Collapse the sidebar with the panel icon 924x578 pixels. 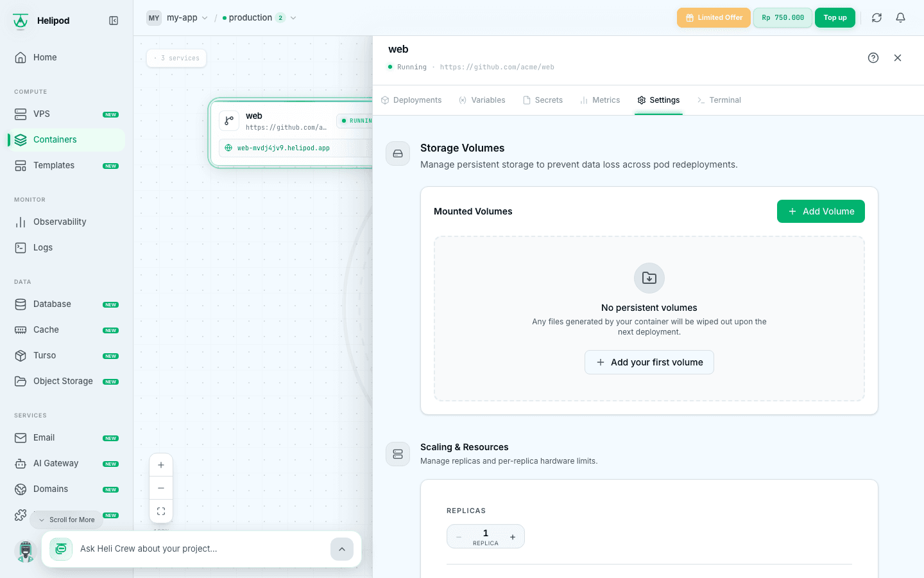[114, 21]
